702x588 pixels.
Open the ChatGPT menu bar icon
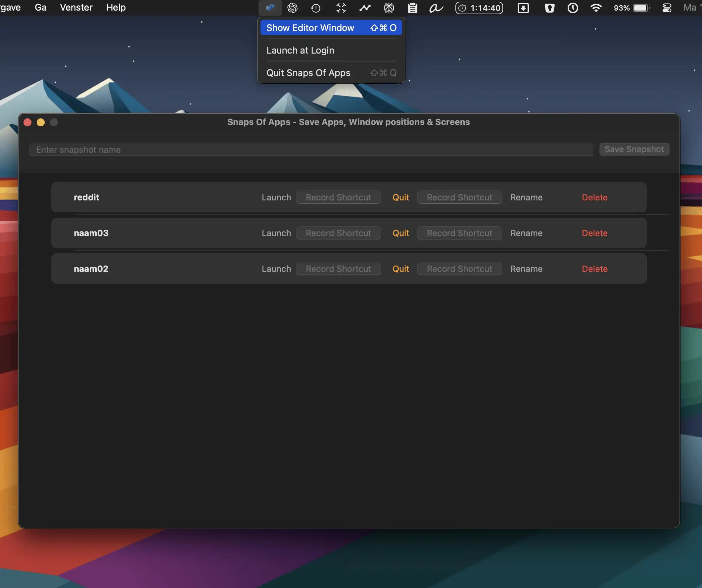293,8
